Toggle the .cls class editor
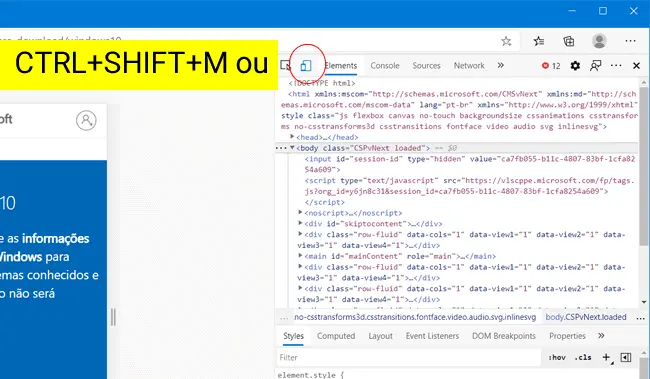The image size is (650, 379). (583, 357)
